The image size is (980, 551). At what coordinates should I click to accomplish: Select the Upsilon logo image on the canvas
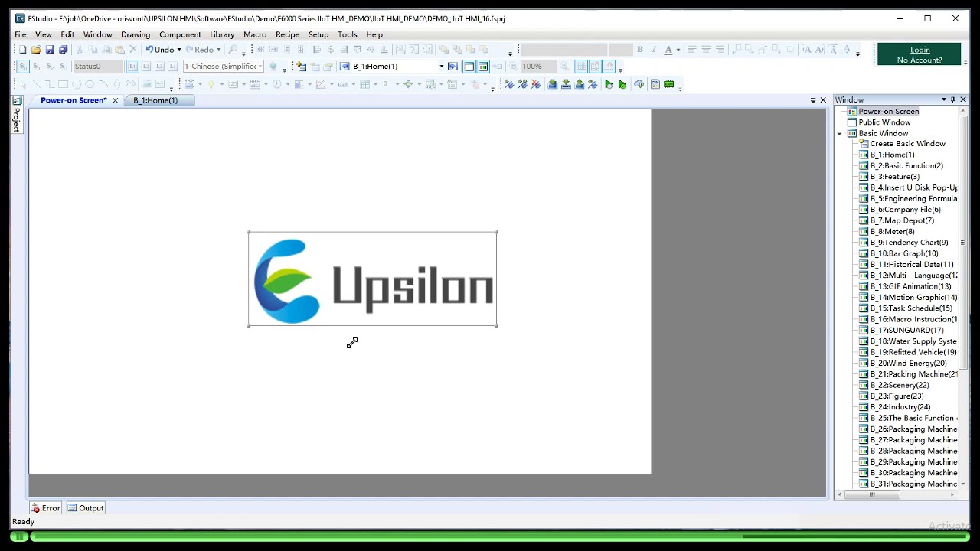coord(373,279)
